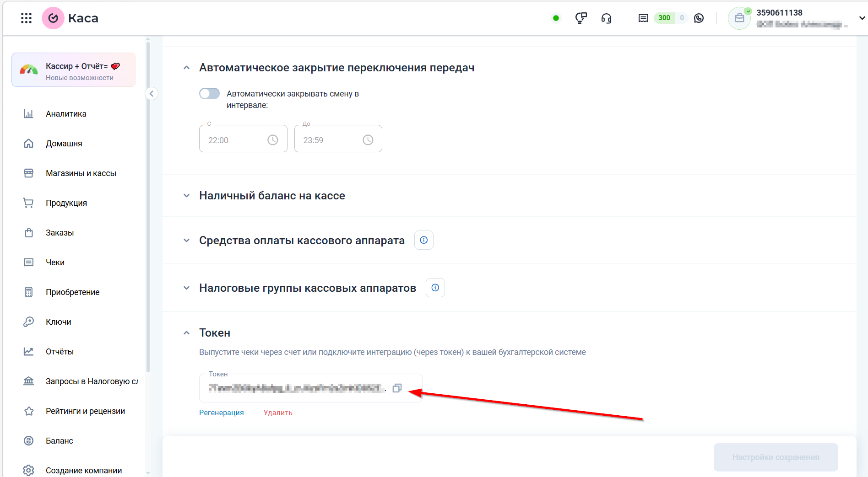Click the briefcase account icon
Image resolution: width=868 pixels, height=477 pixels.
click(739, 18)
